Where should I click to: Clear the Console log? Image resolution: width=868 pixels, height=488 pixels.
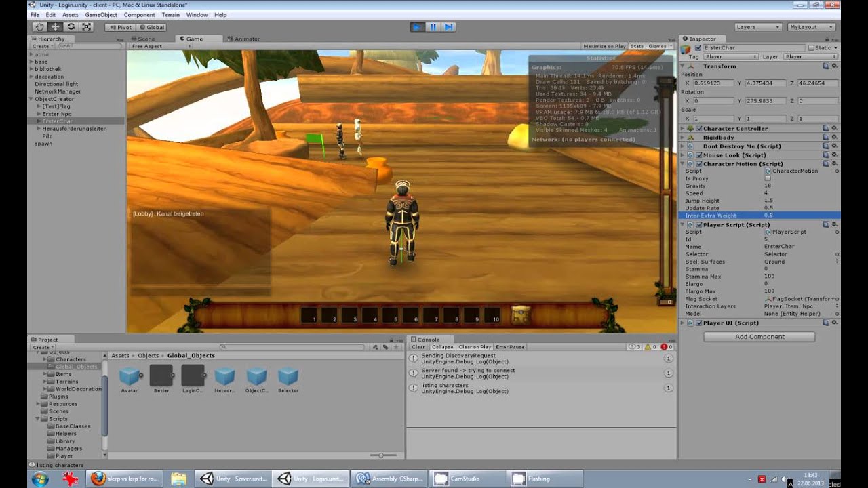(x=418, y=347)
